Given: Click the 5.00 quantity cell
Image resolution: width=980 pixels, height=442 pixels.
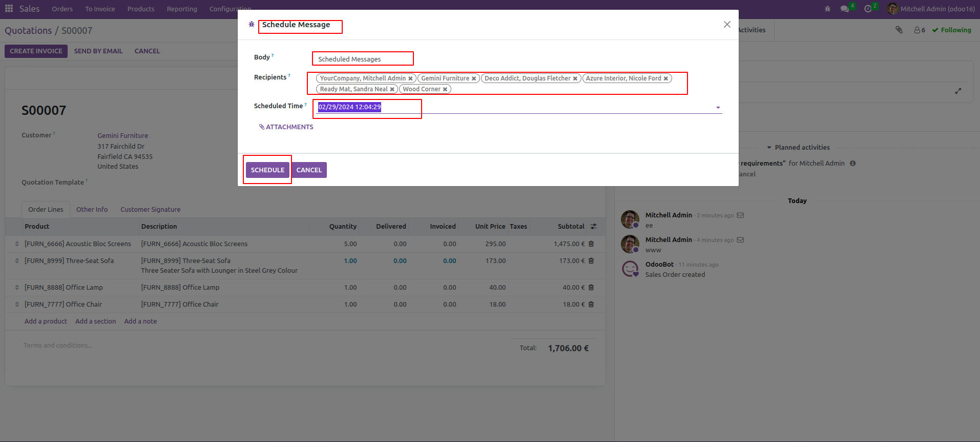Looking at the screenshot, I should (x=350, y=244).
